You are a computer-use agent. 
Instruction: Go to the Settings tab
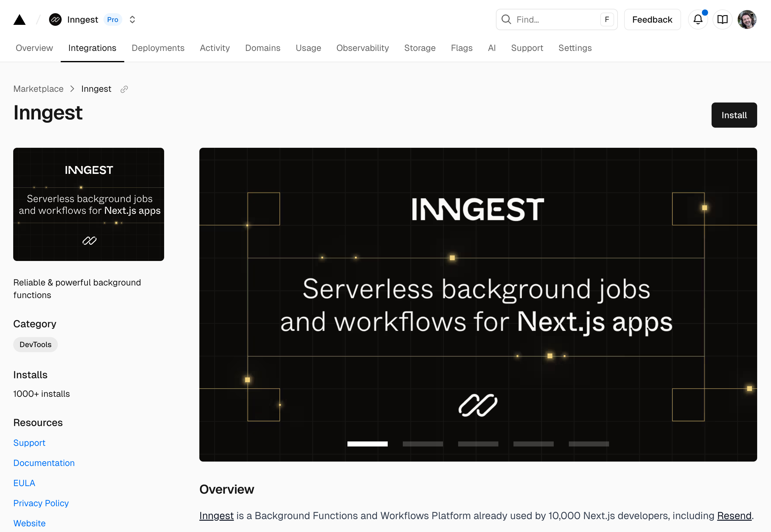[x=575, y=48]
